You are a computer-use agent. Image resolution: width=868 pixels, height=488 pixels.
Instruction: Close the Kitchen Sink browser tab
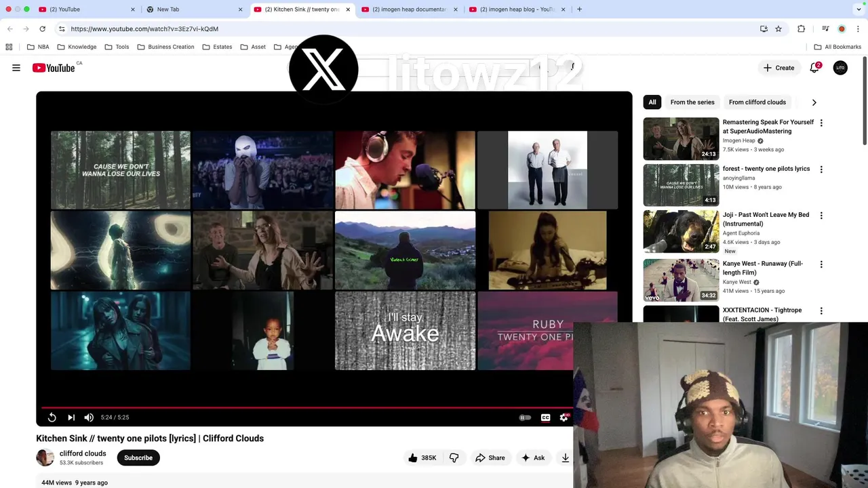pyautogui.click(x=348, y=9)
